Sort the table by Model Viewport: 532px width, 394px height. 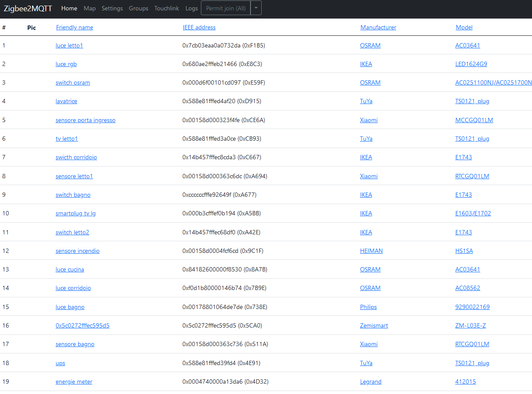tap(464, 27)
